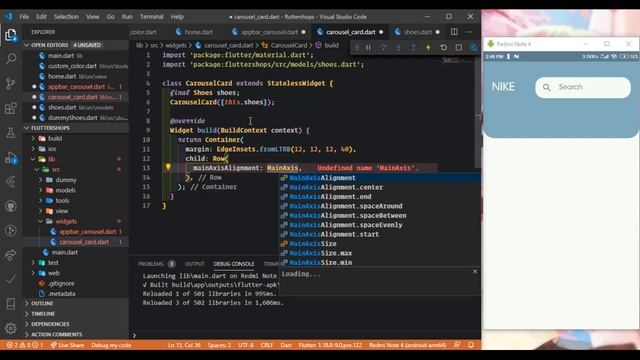Open More Actions ellipsis in editor
Image resolution: width=640 pixels, height=360 pixels.
click(x=469, y=32)
